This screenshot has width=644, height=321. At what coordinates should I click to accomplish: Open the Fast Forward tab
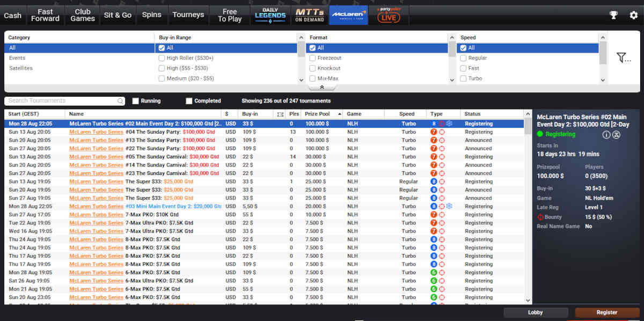pos(45,15)
